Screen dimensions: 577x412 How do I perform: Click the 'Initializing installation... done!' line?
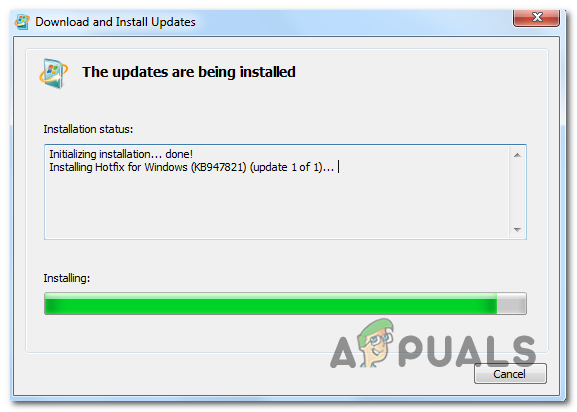[x=121, y=154]
